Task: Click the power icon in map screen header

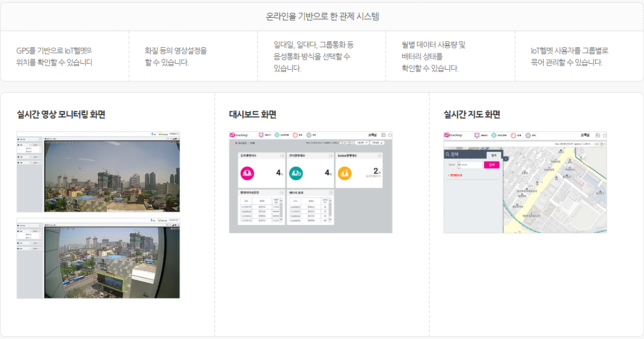Action: click(x=604, y=136)
